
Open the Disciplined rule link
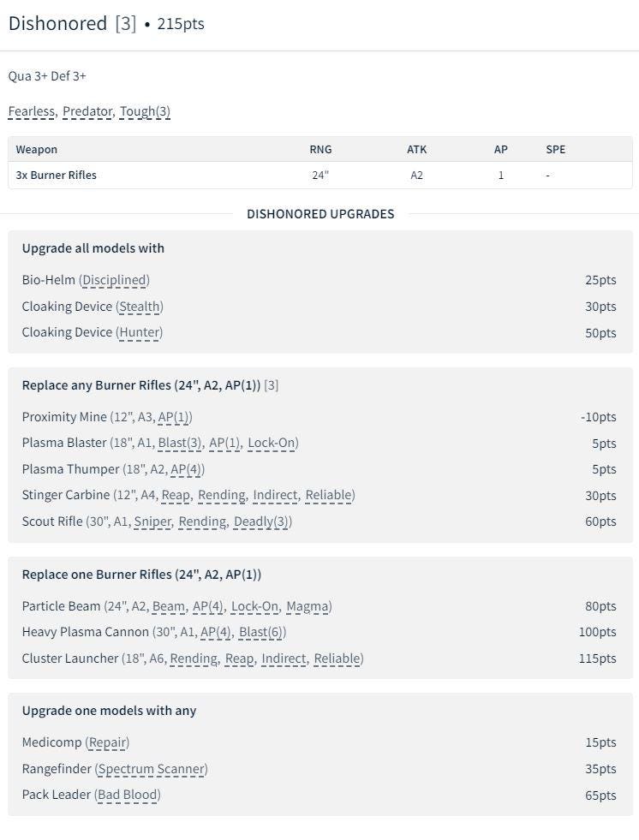114,280
